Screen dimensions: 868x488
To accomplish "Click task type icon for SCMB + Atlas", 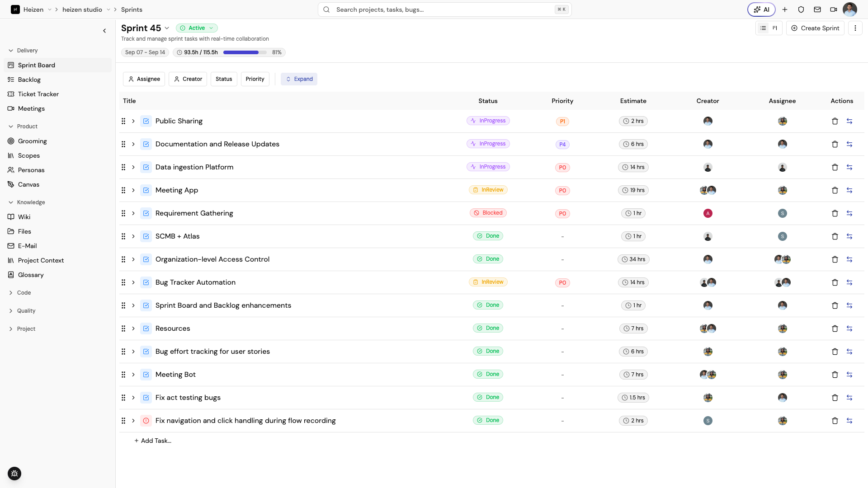I will pyautogui.click(x=146, y=236).
